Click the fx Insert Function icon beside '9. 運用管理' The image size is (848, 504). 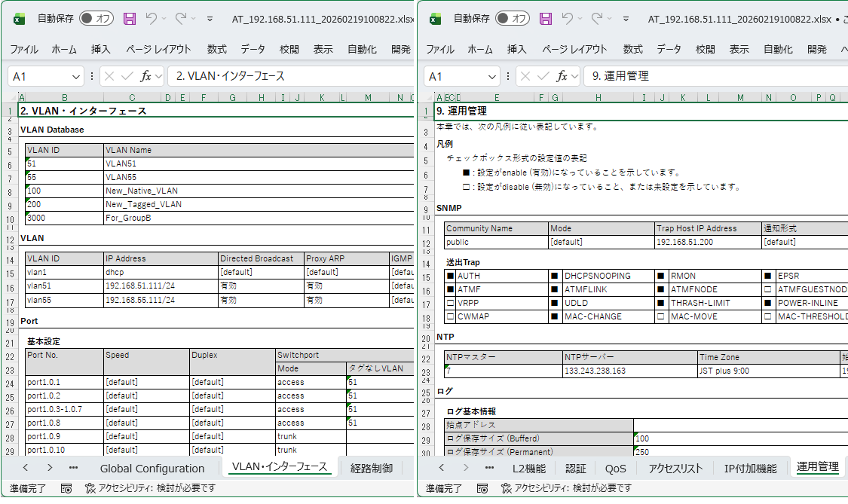pyautogui.click(x=562, y=76)
